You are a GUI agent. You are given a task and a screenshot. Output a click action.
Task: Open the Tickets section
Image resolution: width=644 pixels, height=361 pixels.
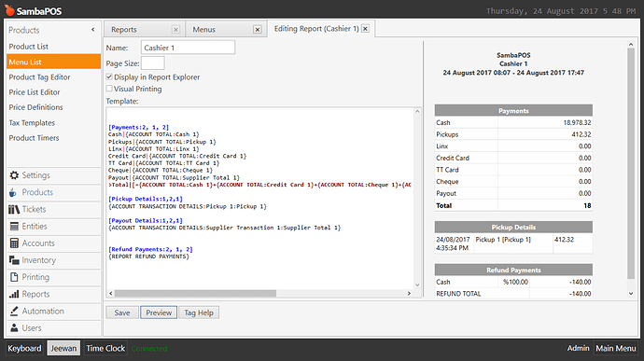point(53,210)
